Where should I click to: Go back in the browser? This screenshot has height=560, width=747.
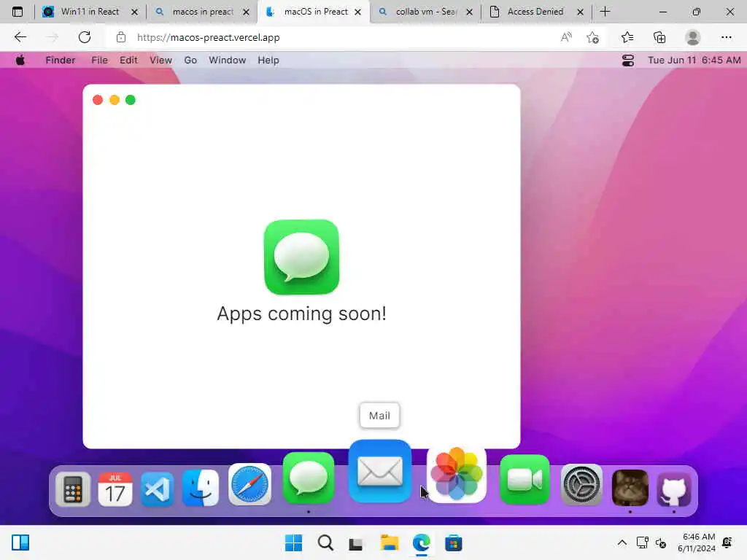pyautogui.click(x=20, y=37)
